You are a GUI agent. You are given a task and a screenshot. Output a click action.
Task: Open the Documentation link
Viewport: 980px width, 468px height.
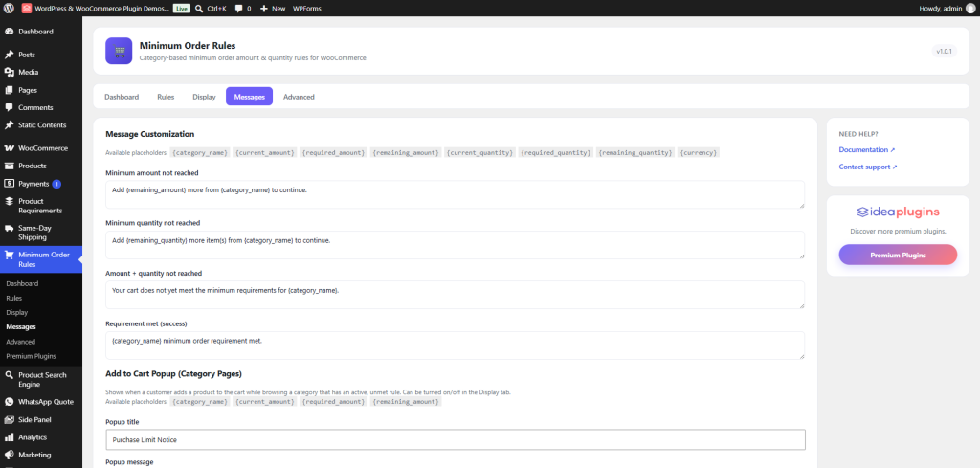pyautogui.click(x=866, y=150)
